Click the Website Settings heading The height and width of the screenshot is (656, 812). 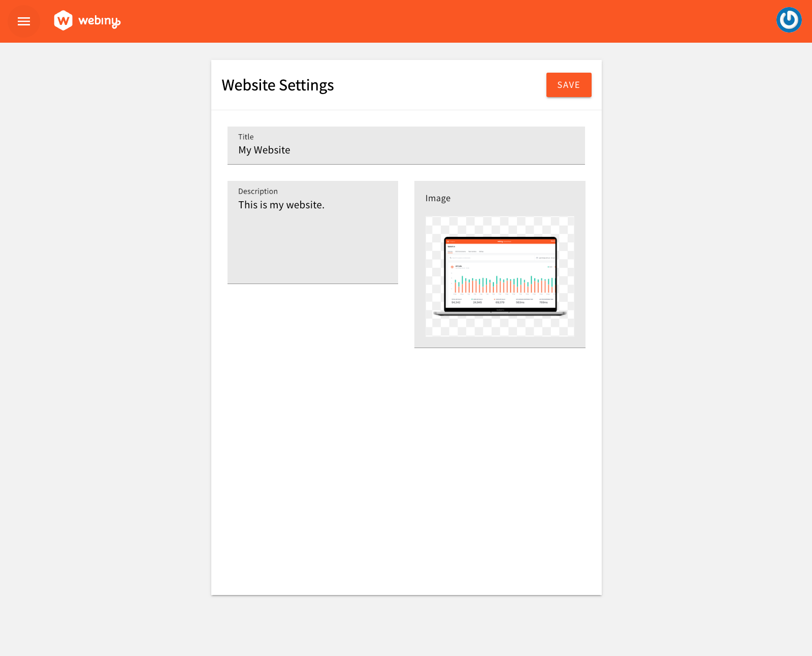coord(278,85)
